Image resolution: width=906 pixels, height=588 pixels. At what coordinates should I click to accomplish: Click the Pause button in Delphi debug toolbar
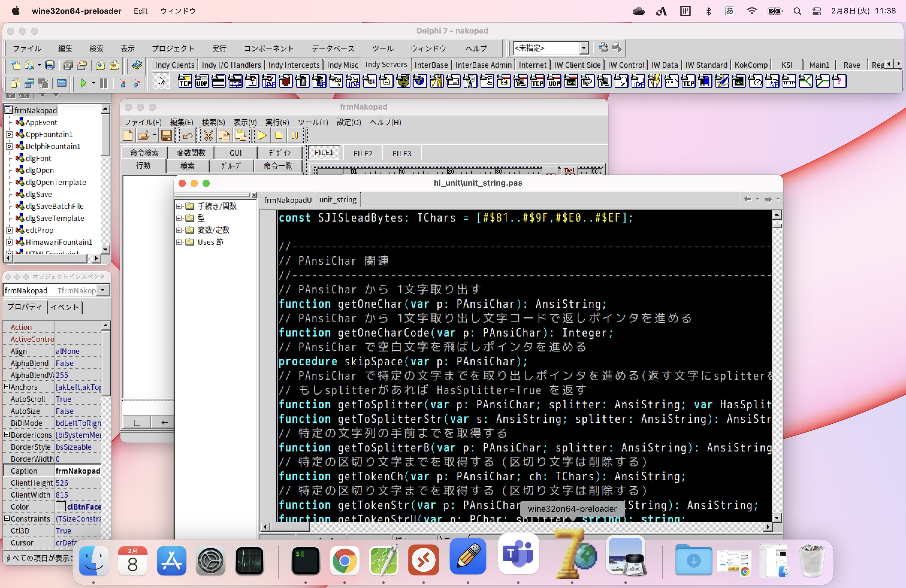click(x=104, y=83)
